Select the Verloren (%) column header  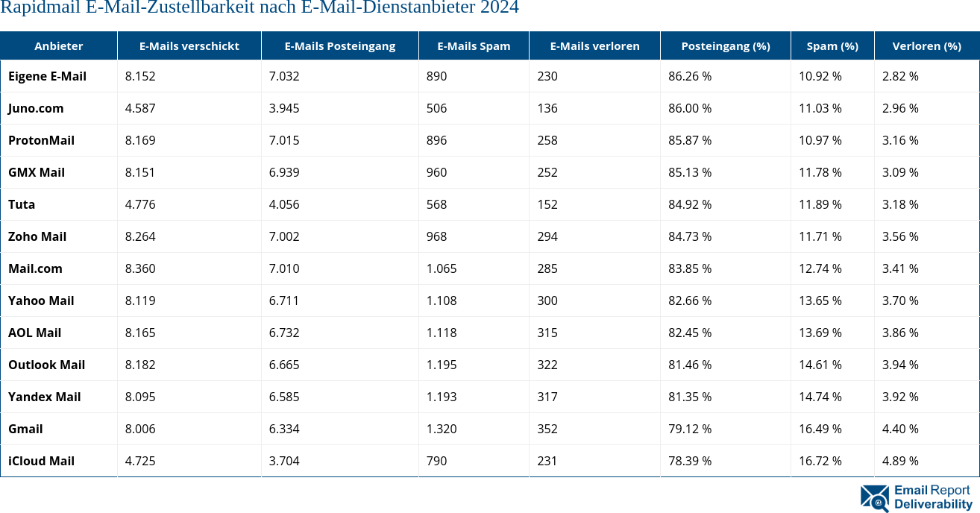coord(927,45)
